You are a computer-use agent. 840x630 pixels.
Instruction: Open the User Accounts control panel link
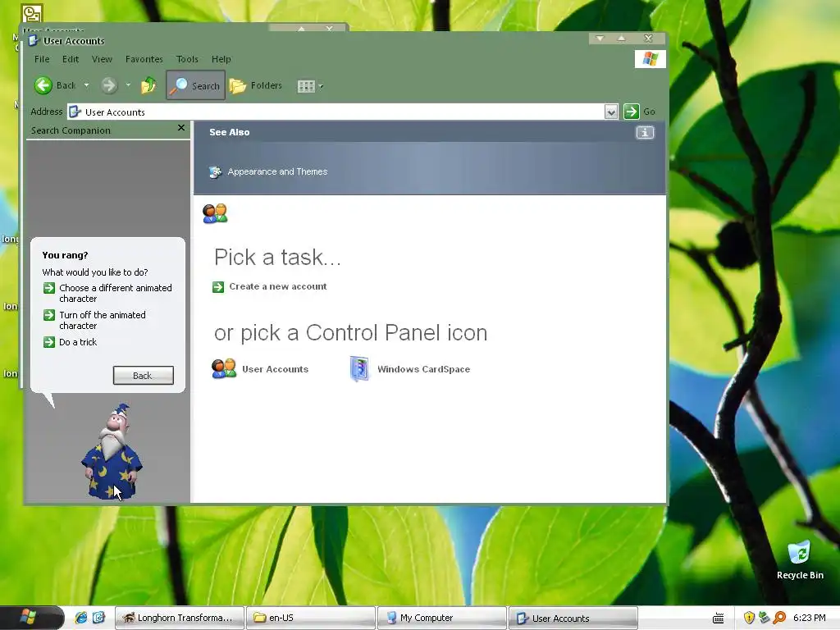(x=275, y=369)
